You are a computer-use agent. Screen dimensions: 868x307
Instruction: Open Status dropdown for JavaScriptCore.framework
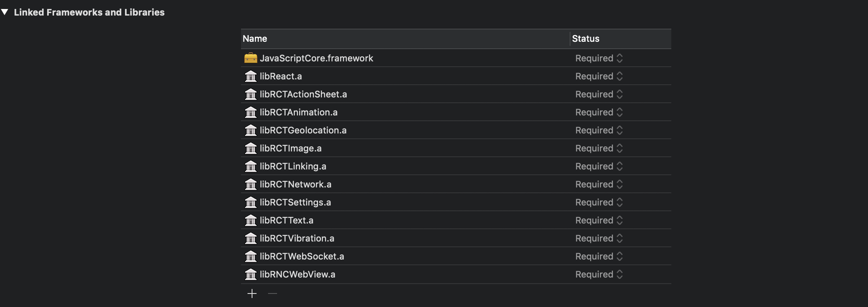coord(599,58)
